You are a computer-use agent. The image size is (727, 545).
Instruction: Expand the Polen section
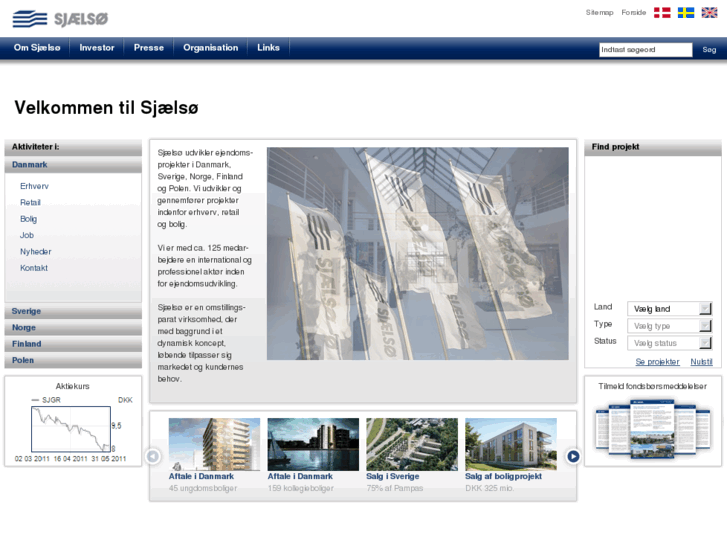point(73,360)
